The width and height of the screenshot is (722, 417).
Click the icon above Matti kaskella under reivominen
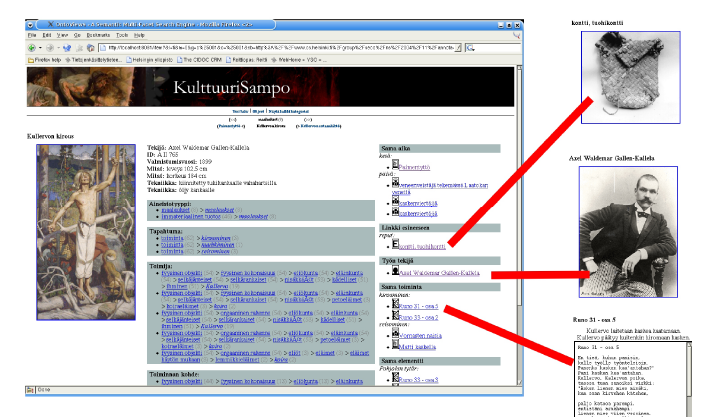(x=395, y=333)
